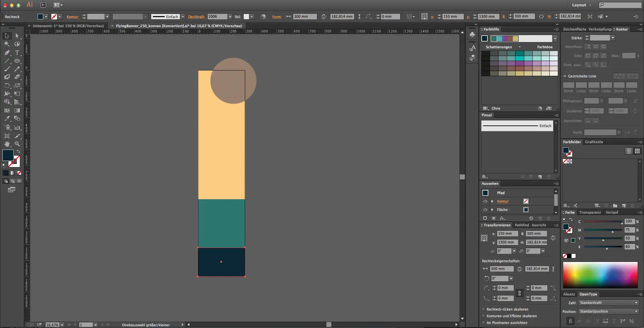The height and width of the screenshot is (328, 644).
Task: Click the CMYK color spectrum bar
Action: coord(600,275)
